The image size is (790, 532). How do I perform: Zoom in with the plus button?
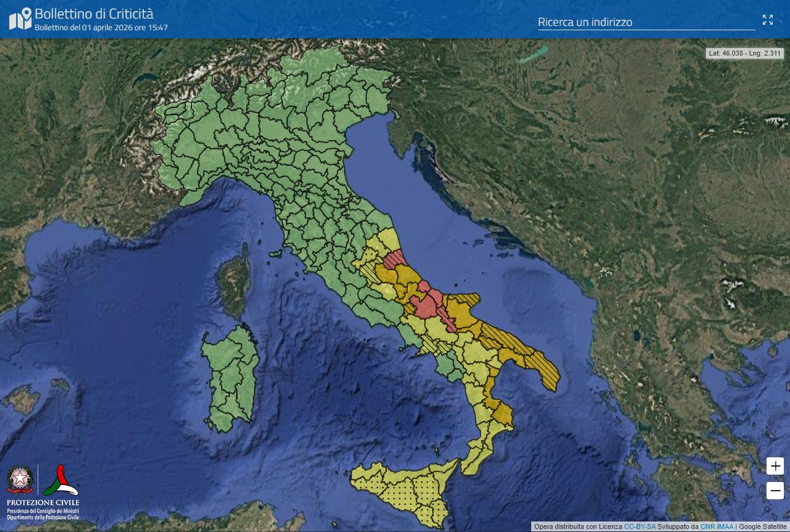coord(775,466)
